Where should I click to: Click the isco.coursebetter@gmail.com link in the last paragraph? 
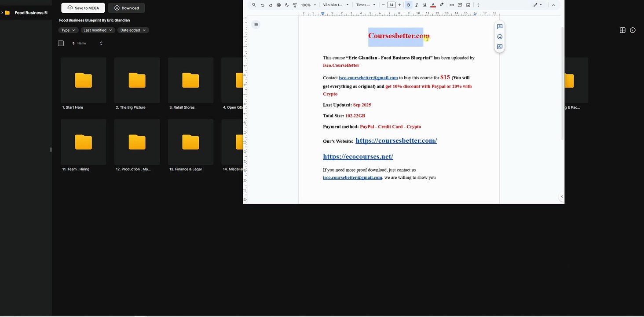click(x=352, y=177)
